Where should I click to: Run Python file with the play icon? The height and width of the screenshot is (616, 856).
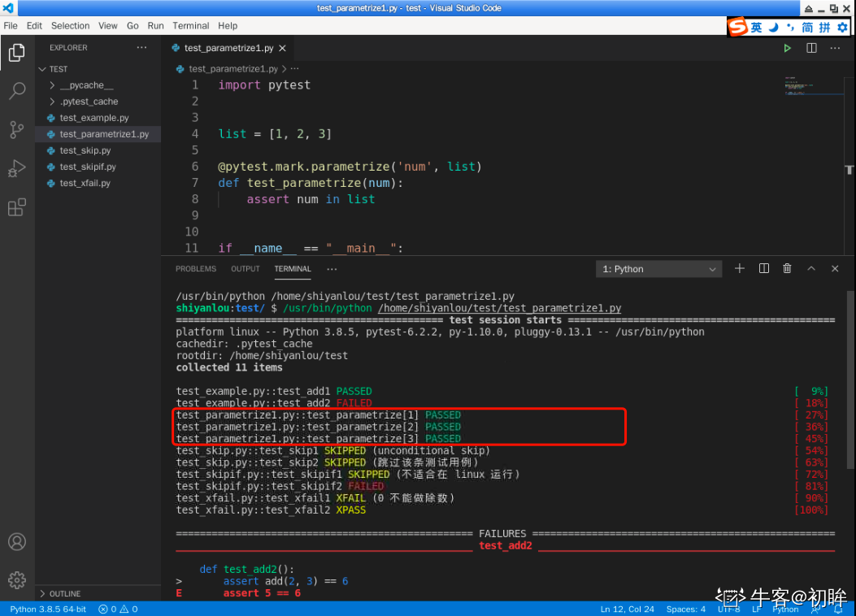(x=787, y=48)
